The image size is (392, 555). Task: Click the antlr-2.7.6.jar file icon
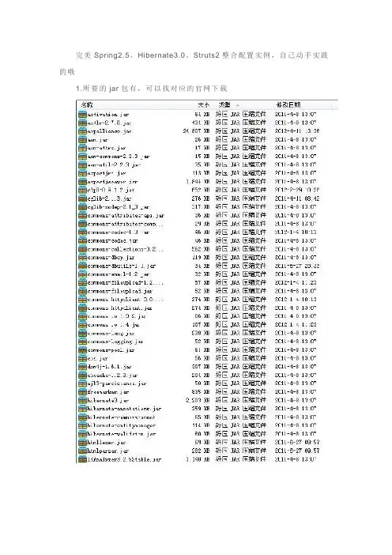coord(82,123)
